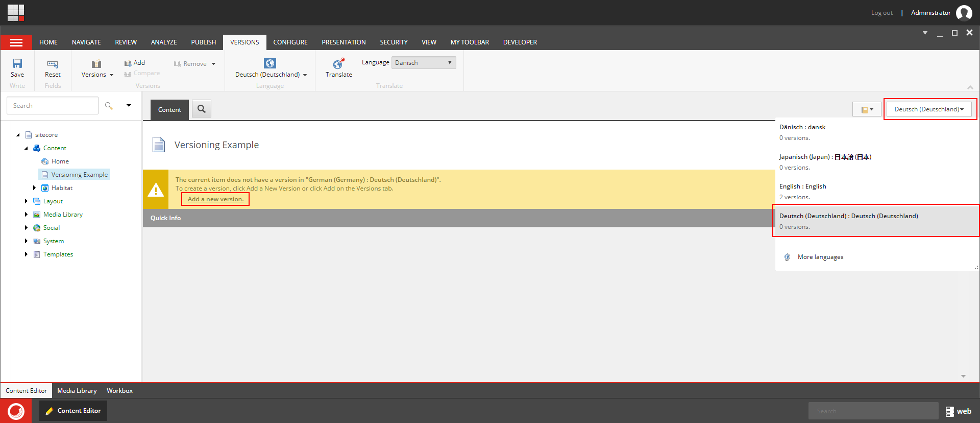Click the red hamburger menu button
This screenshot has height=423, width=980.
16,42
